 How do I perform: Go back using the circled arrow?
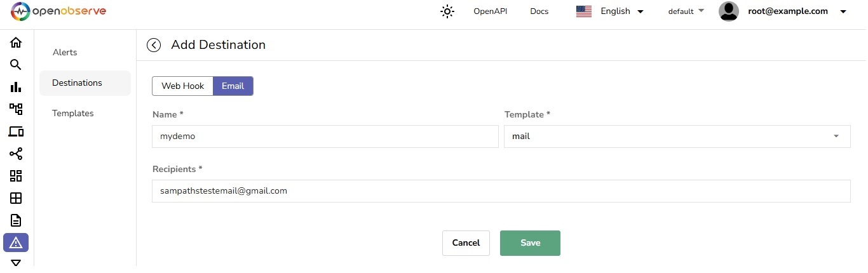153,45
